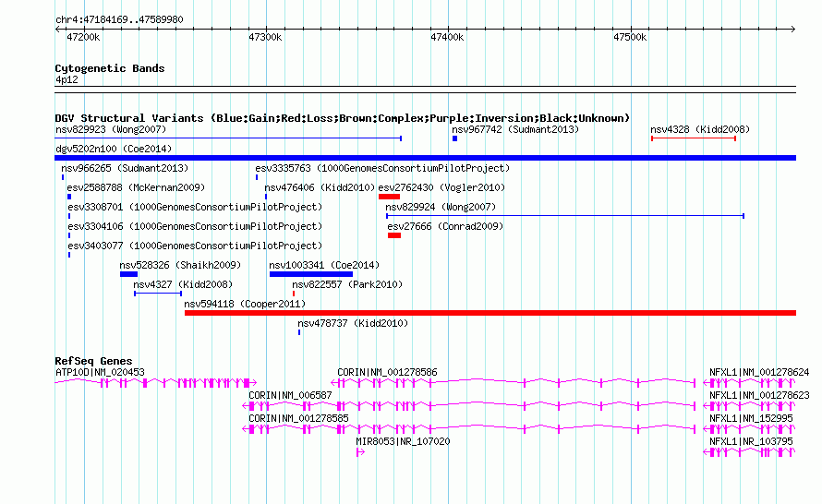The height and width of the screenshot is (504, 822).
Task: Open the nsv1003341 (Coe2014) label
Action: (324, 265)
